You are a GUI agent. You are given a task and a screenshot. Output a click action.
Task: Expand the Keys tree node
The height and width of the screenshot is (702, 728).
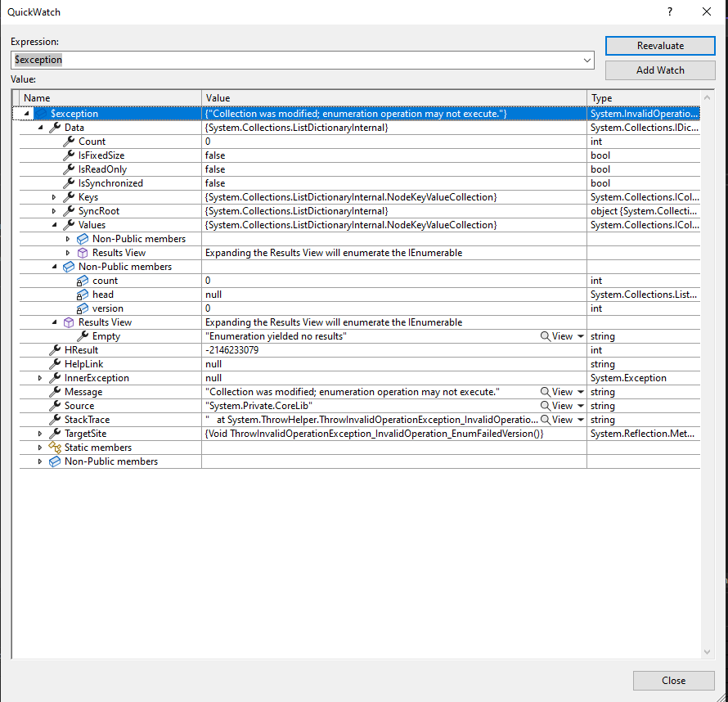[x=53, y=196]
